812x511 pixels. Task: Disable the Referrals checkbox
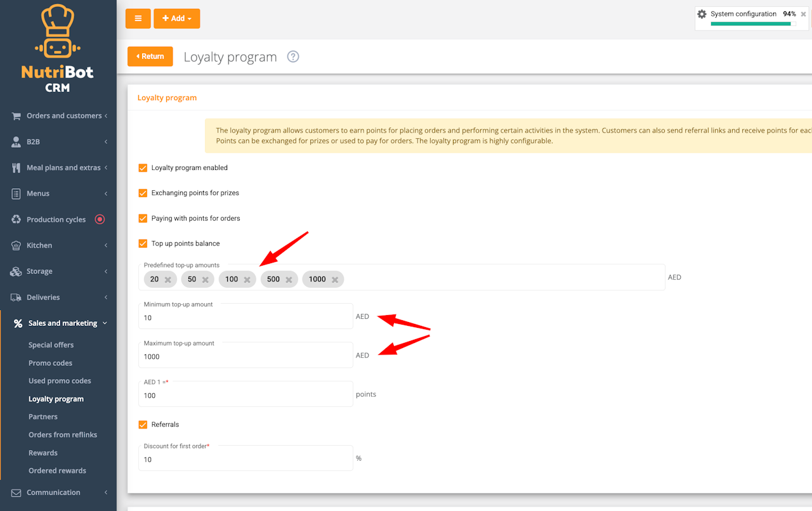143,425
